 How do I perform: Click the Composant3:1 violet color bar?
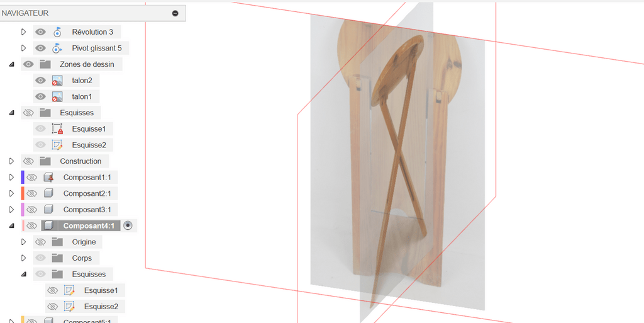pos(23,210)
